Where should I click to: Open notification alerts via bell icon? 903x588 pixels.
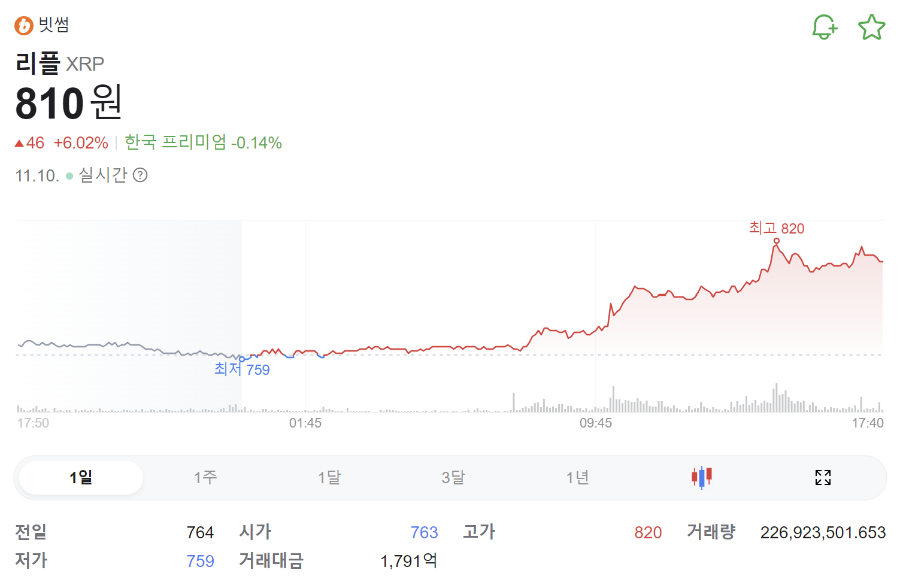point(825,26)
